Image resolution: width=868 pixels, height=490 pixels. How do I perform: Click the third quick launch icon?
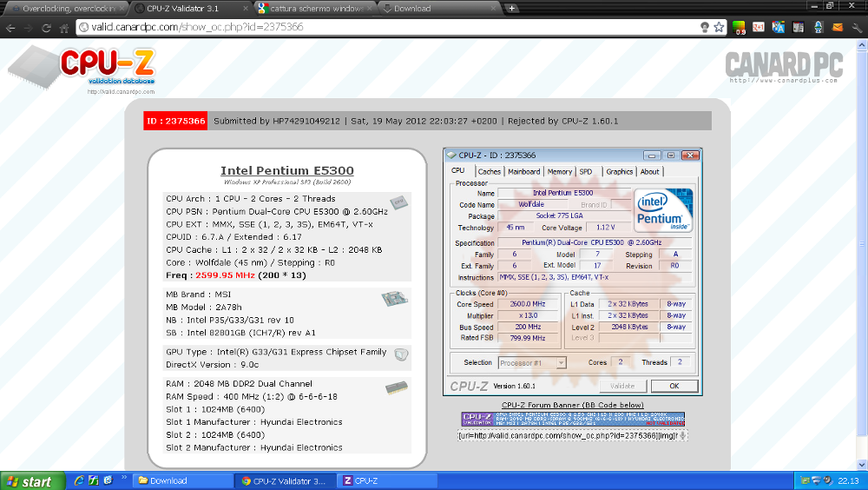(x=108, y=480)
